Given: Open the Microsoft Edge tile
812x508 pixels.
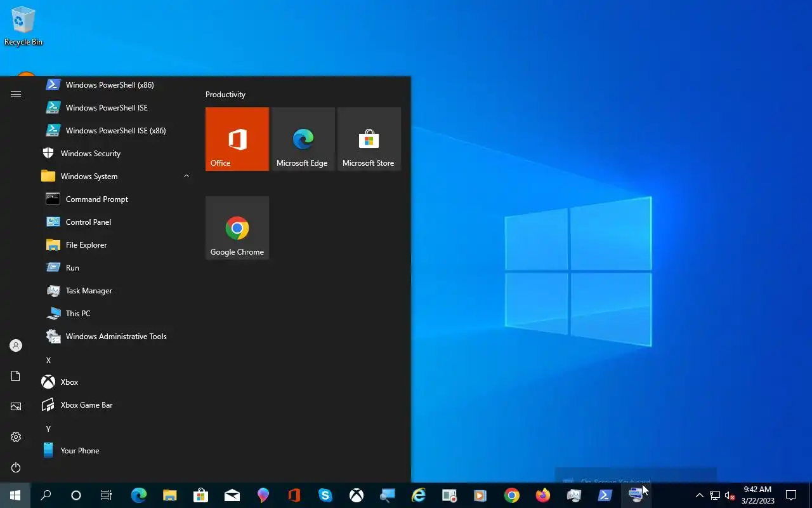Looking at the screenshot, I should click(303, 139).
